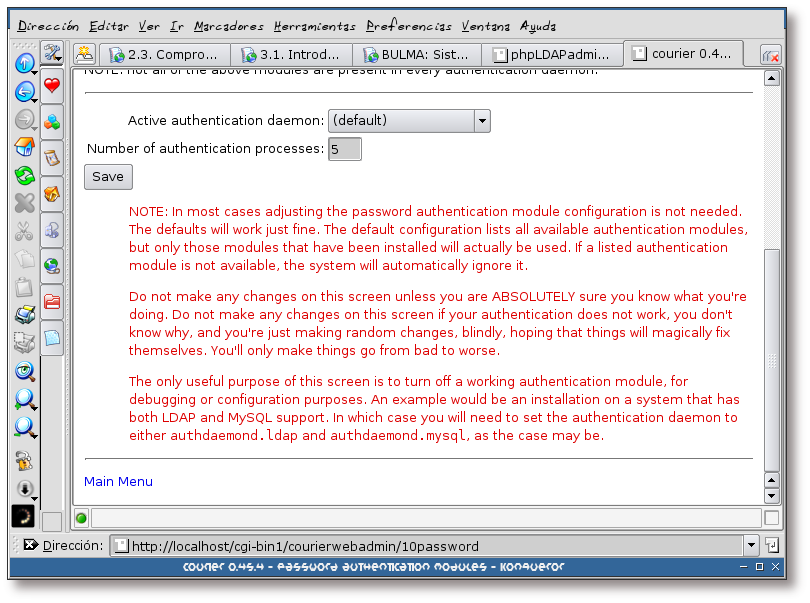Screen dimensions: 810x603
Task: Open the Marcadores menu
Action: (229, 26)
